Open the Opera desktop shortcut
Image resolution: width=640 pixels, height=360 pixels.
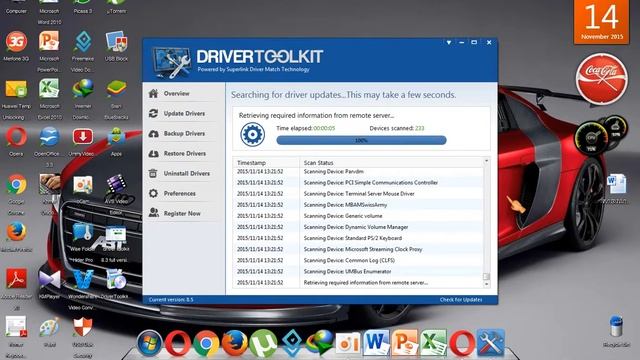[x=16, y=141]
